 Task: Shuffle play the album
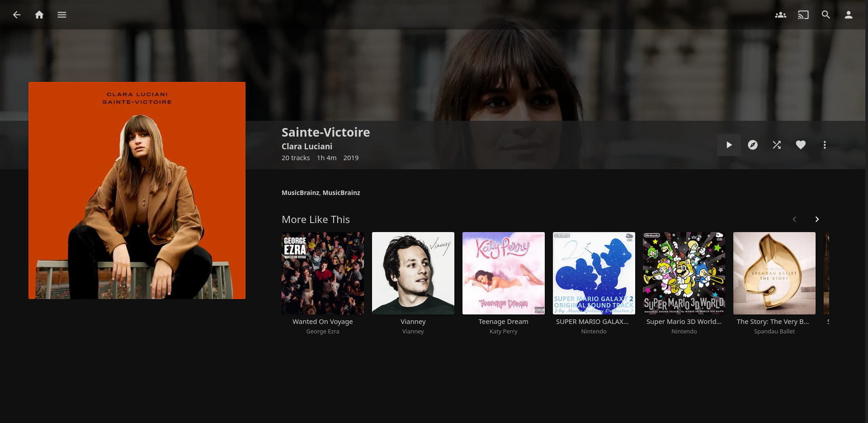(x=777, y=145)
